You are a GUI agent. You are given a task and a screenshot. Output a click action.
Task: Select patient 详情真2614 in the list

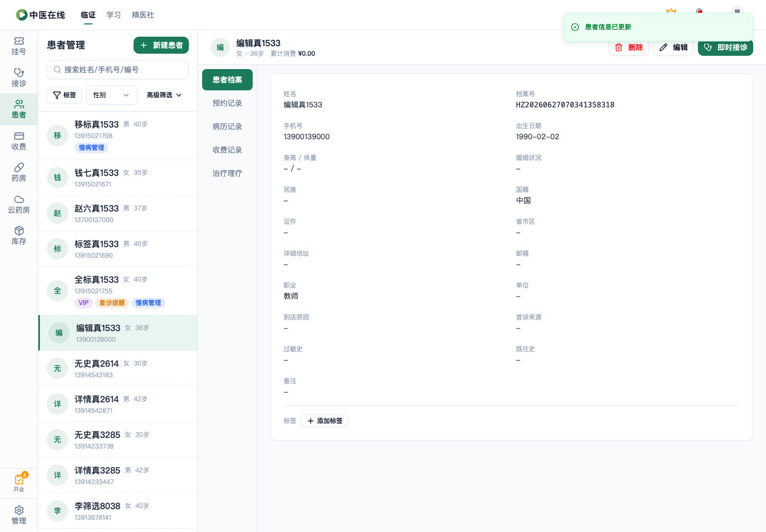pos(118,404)
